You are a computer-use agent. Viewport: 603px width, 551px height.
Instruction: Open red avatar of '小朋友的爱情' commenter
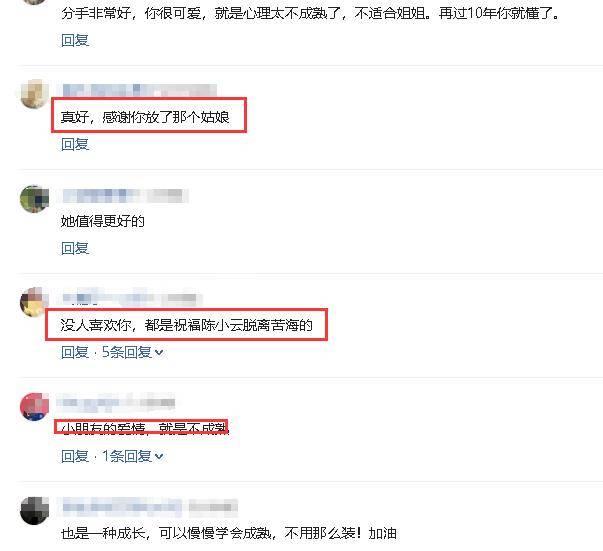pos(35,406)
